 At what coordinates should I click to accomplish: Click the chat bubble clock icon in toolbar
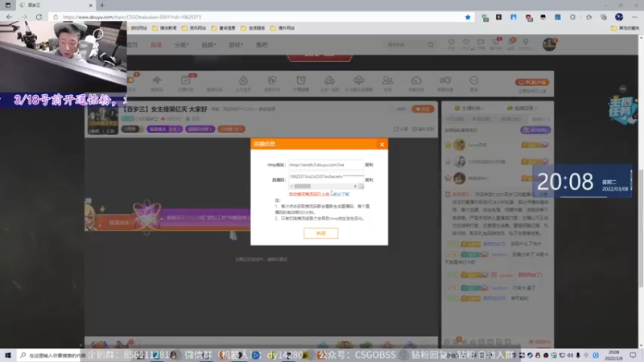point(416,80)
